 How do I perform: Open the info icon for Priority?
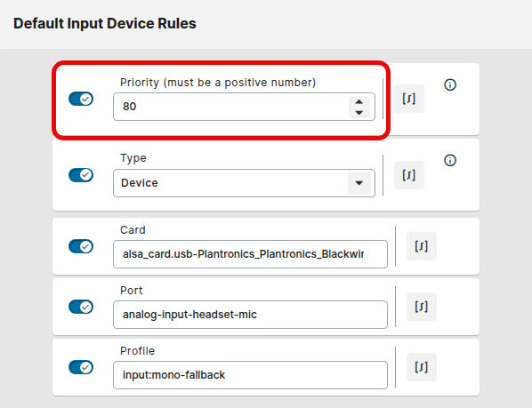click(450, 84)
